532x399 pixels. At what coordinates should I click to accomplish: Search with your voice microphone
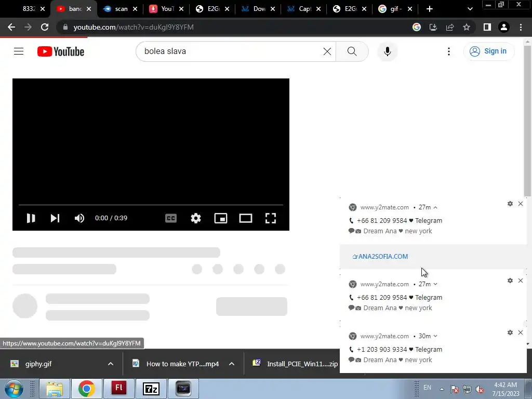[388, 51]
